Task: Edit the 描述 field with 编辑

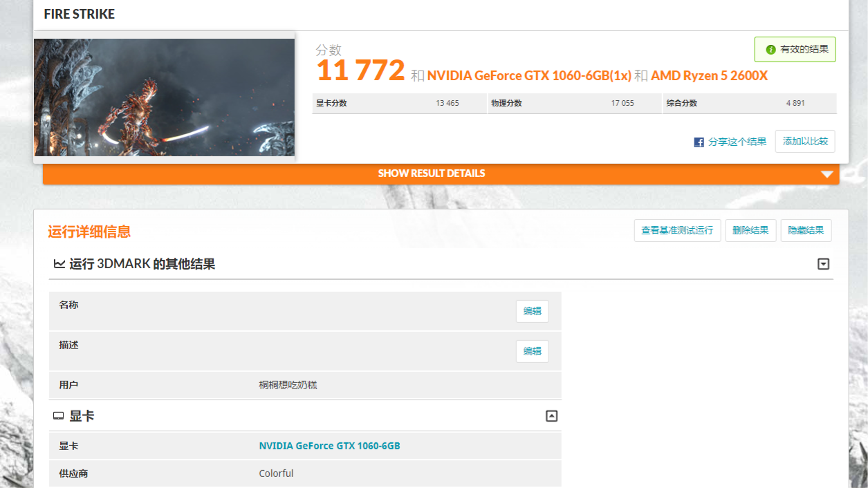Action: pyautogui.click(x=533, y=351)
